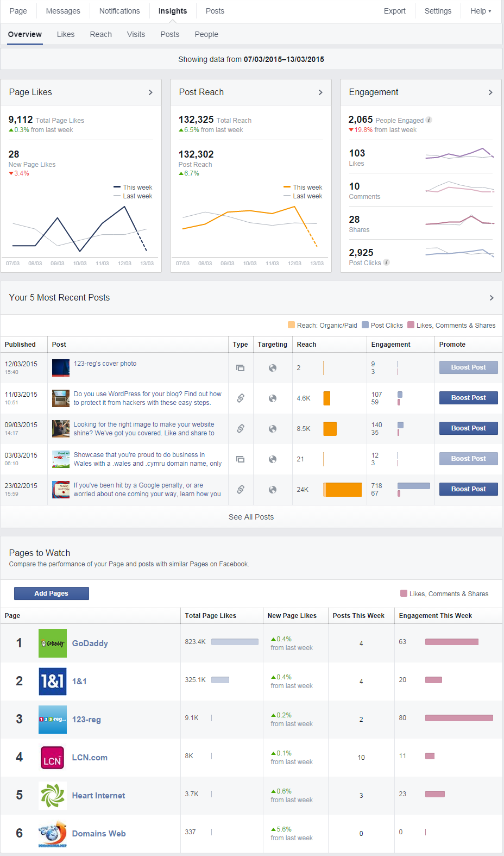Switch to the Page tab
The height and width of the screenshot is (856, 504).
tap(18, 11)
